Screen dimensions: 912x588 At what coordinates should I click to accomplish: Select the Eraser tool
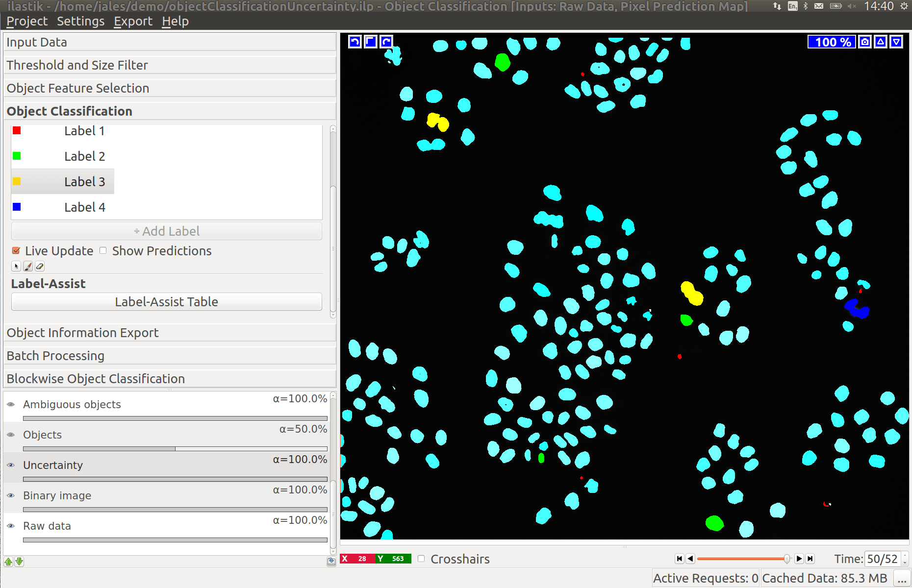pyautogui.click(x=40, y=266)
